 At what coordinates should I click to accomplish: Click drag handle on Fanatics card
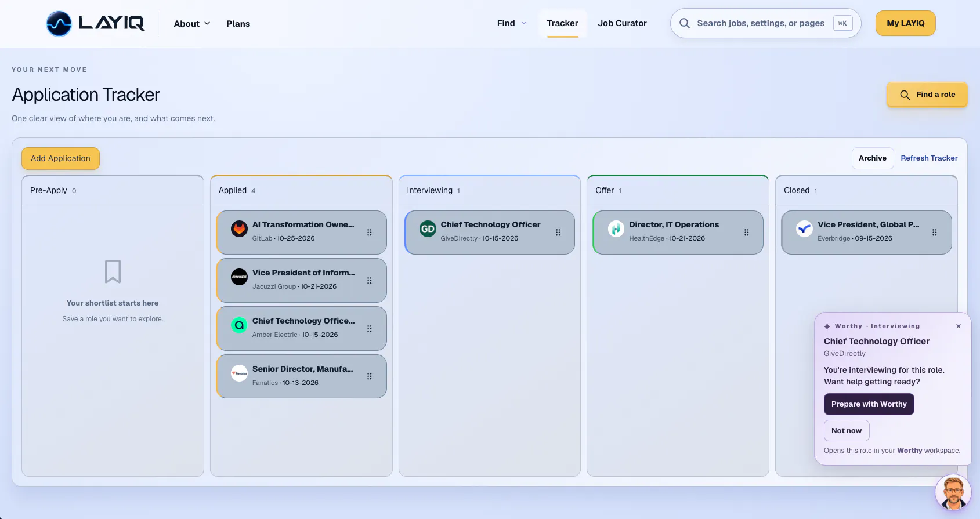click(x=370, y=376)
